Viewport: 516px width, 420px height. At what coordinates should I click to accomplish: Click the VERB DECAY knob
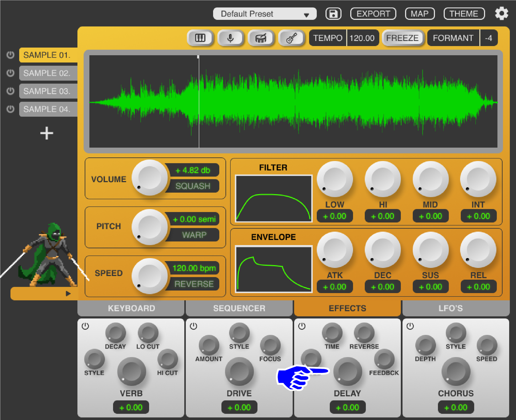coord(116,333)
